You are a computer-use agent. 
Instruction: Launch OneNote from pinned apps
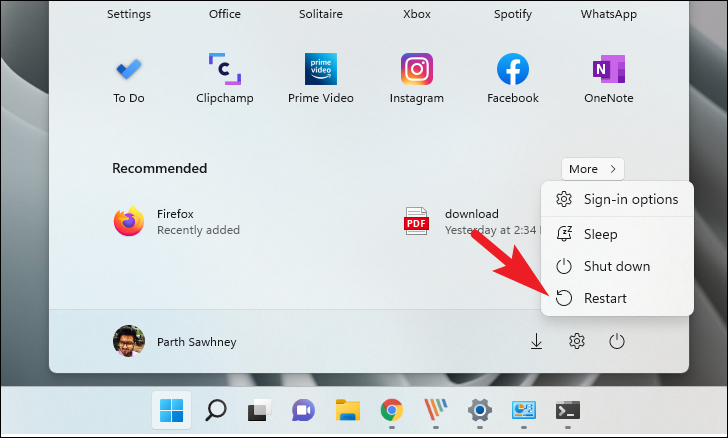point(609,79)
